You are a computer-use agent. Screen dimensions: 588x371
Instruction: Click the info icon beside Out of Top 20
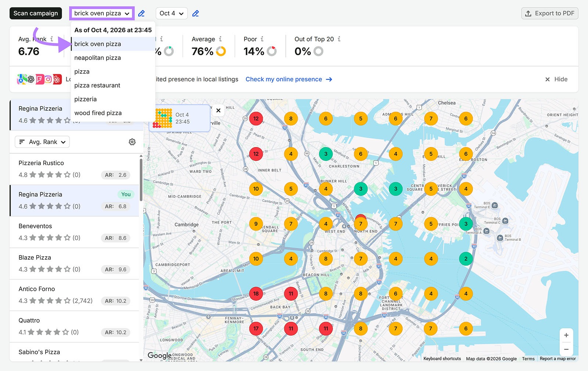tap(339, 39)
